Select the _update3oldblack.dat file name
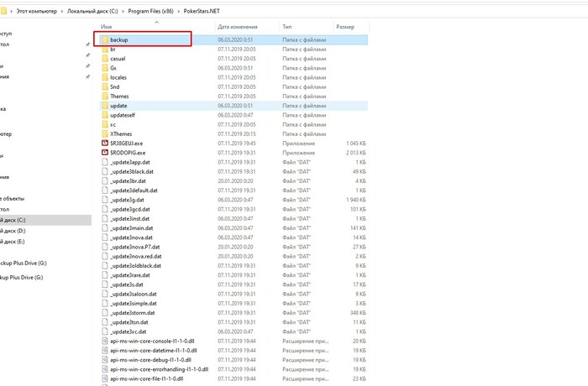The width and height of the screenshot is (588, 386). pyautogui.click(x=135, y=266)
